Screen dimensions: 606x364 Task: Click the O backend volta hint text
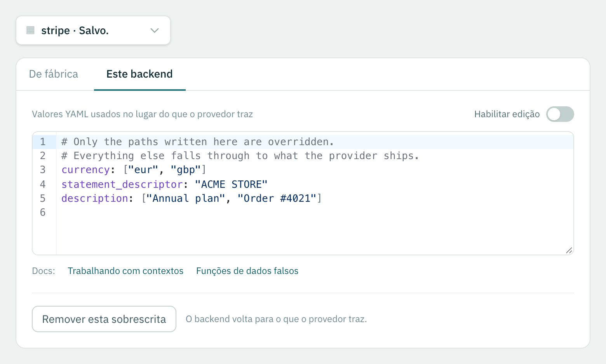coord(276,319)
